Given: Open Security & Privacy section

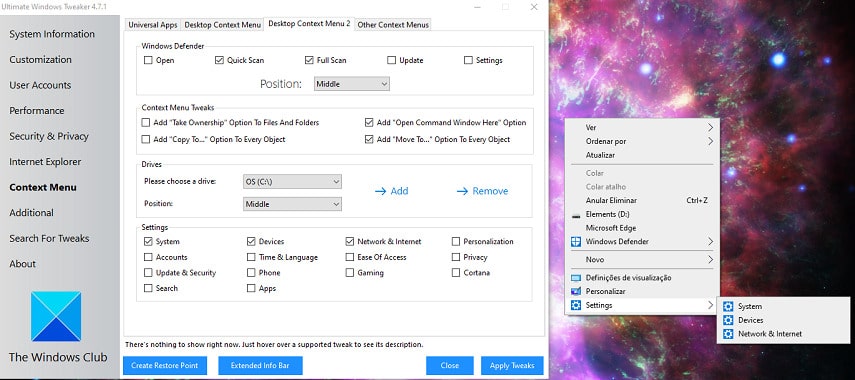Looking at the screenshot, I should click(49, 136).
